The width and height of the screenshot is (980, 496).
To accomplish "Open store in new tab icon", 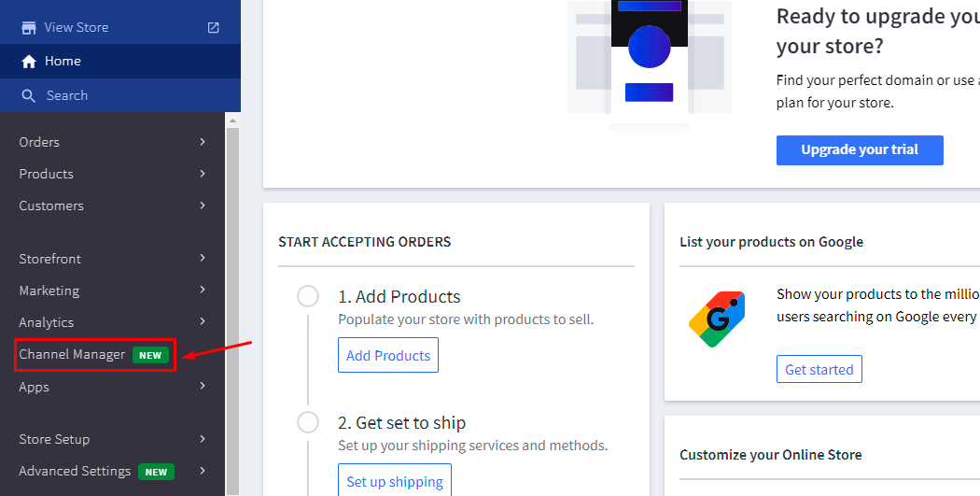I will 213,27.
